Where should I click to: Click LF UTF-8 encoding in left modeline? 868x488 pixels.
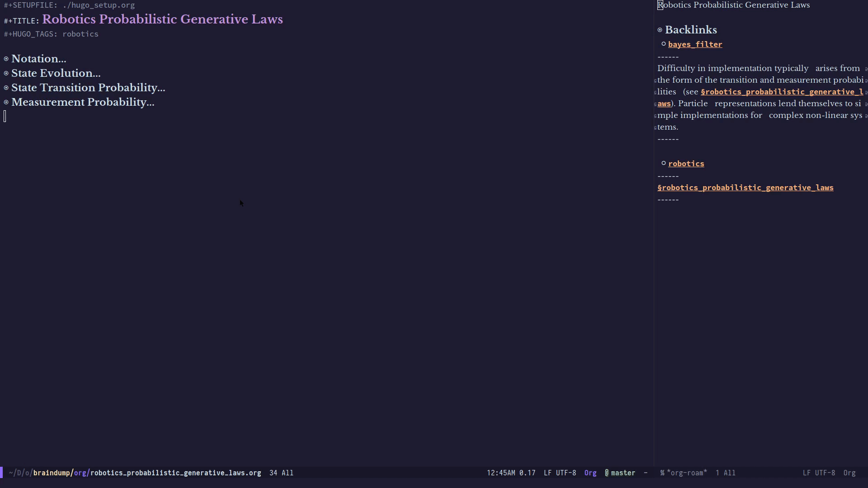click(x=560, y=473)
